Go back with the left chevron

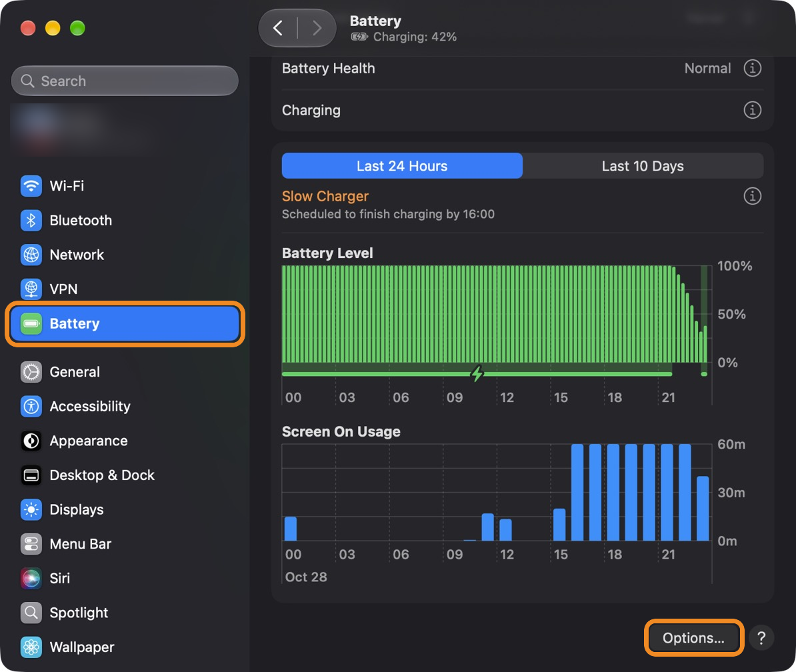point(278,28)
